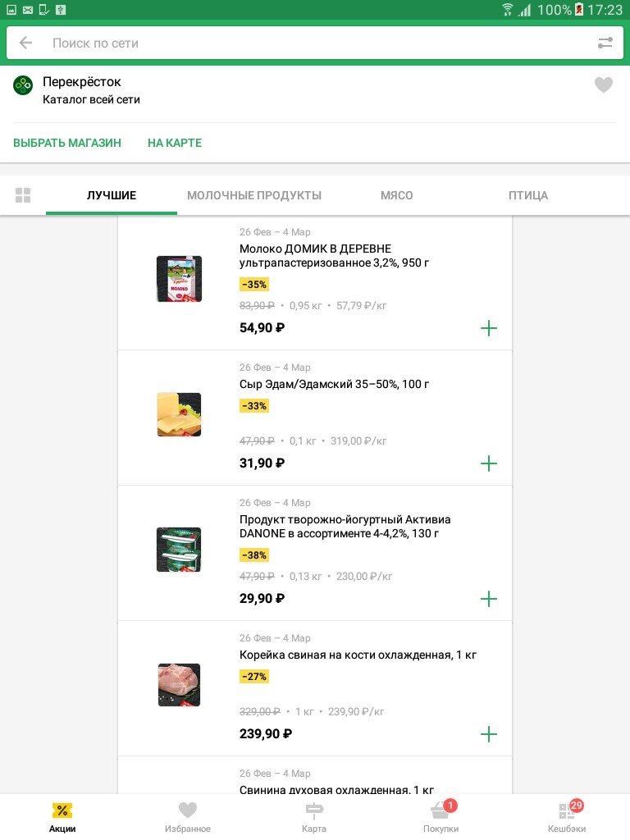Image resolution: width=630 pixels, height=840 pixels.
Task: Open the category grid view icon
Action: coord(23,195)
